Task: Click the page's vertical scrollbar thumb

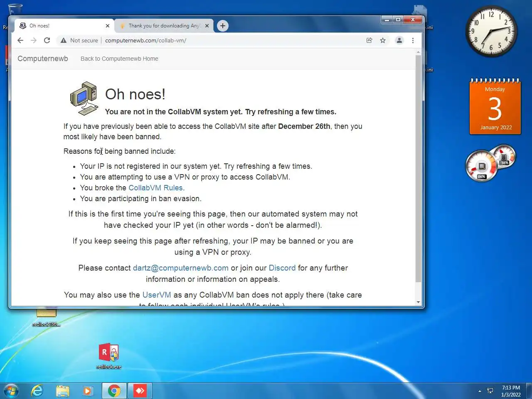Action: (x=418, y=168)
